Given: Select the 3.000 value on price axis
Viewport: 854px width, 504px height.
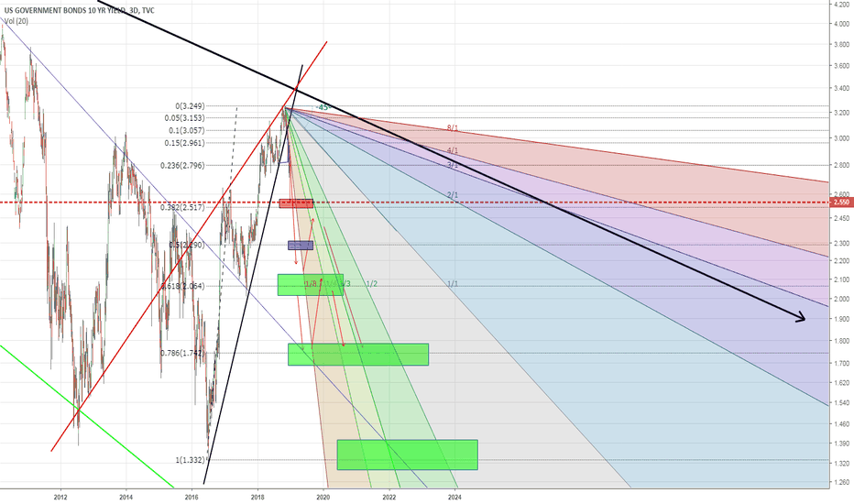Looking at the screenshot, I should 841,138.
